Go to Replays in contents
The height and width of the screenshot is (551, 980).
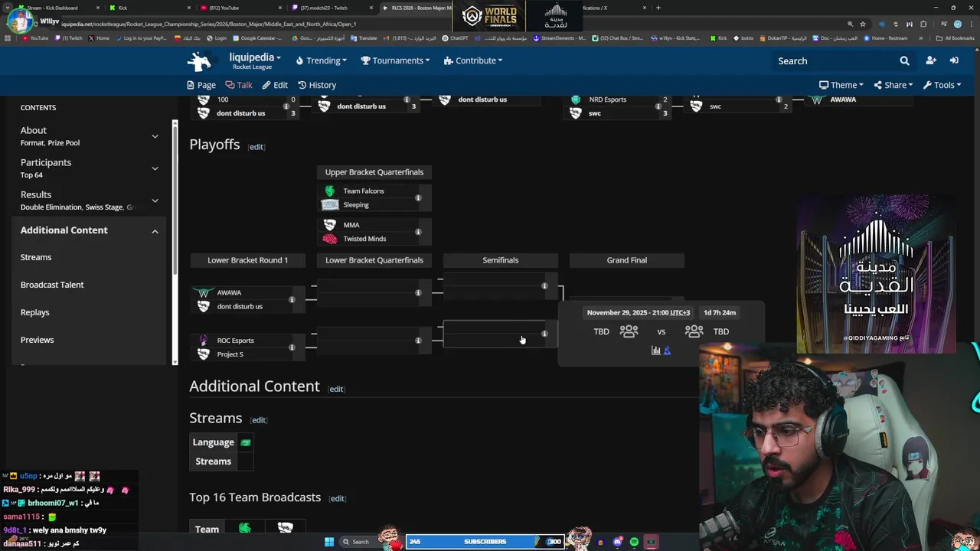(34, 312)
